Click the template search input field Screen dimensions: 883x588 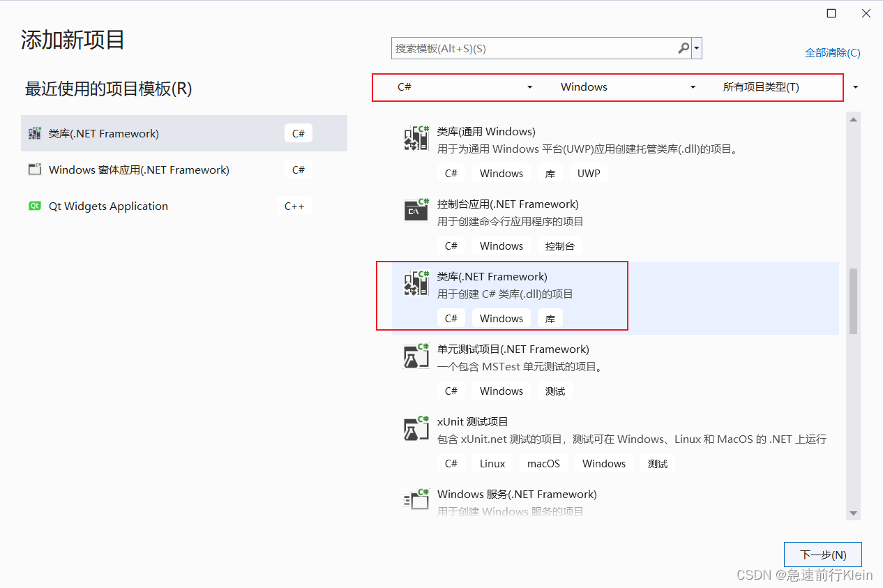click(534, 48)
